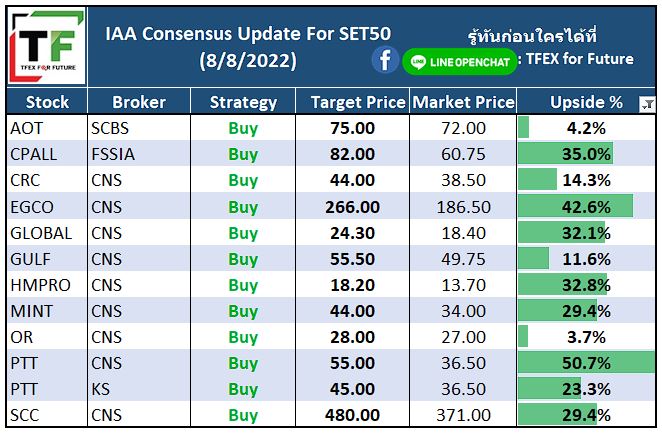Select the MINT stock cell
Image resolution: width=662 pixels, height=433 pixels.
click(x=47, y=311)
